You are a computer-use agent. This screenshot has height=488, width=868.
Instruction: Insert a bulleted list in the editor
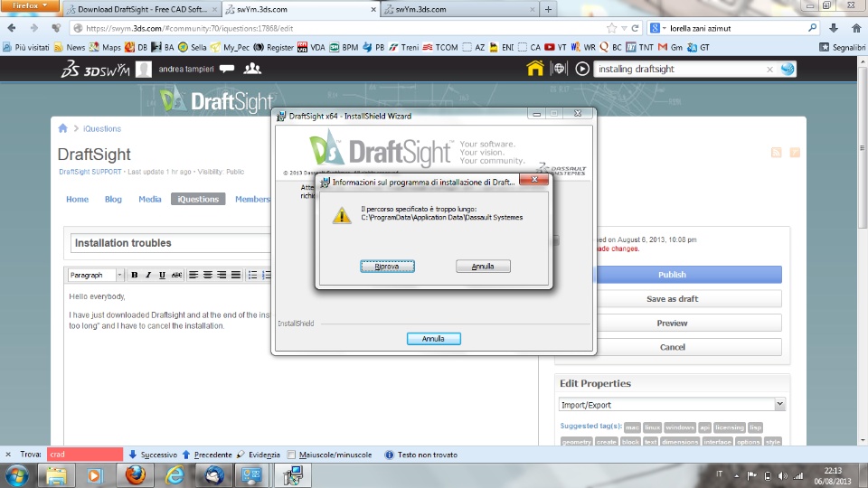tap(252, 275)
